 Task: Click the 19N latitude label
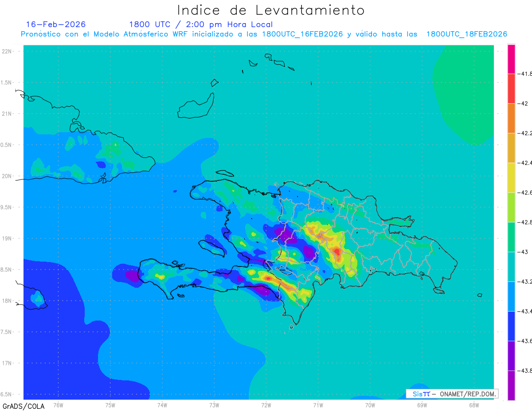(x=7, y=239)
